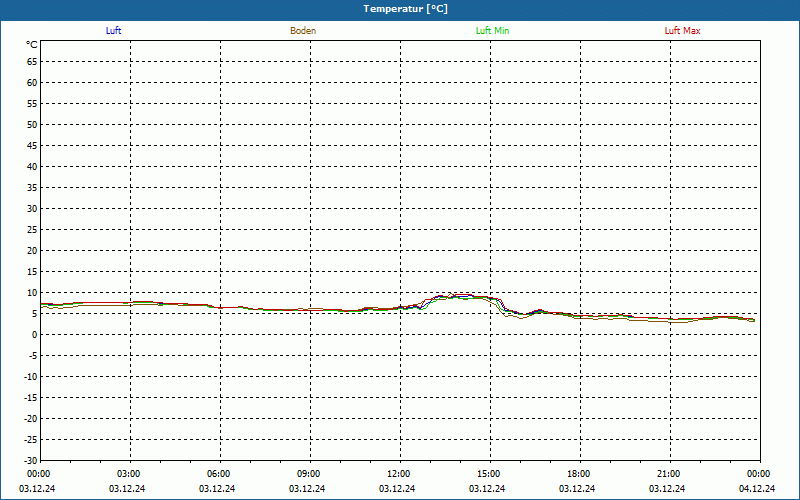Click the Luft Max legend label

click(x=682, y=31)
